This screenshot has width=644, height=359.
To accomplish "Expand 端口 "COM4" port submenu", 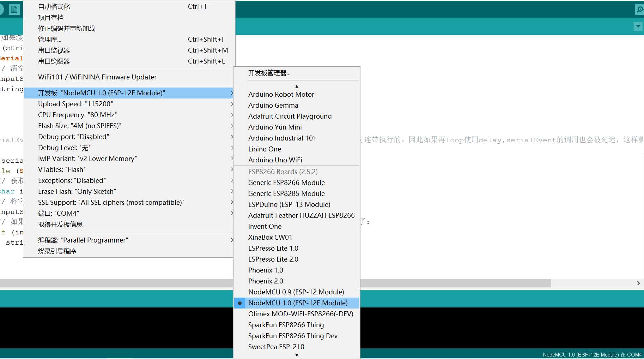I will (x=129, y=213).
